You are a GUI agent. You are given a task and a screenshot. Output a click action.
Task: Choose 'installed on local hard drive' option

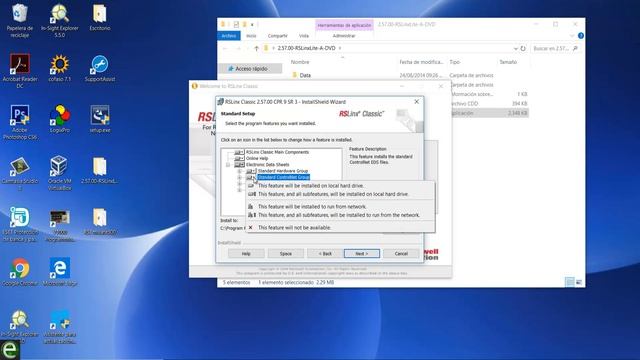[x=340, y=186]
